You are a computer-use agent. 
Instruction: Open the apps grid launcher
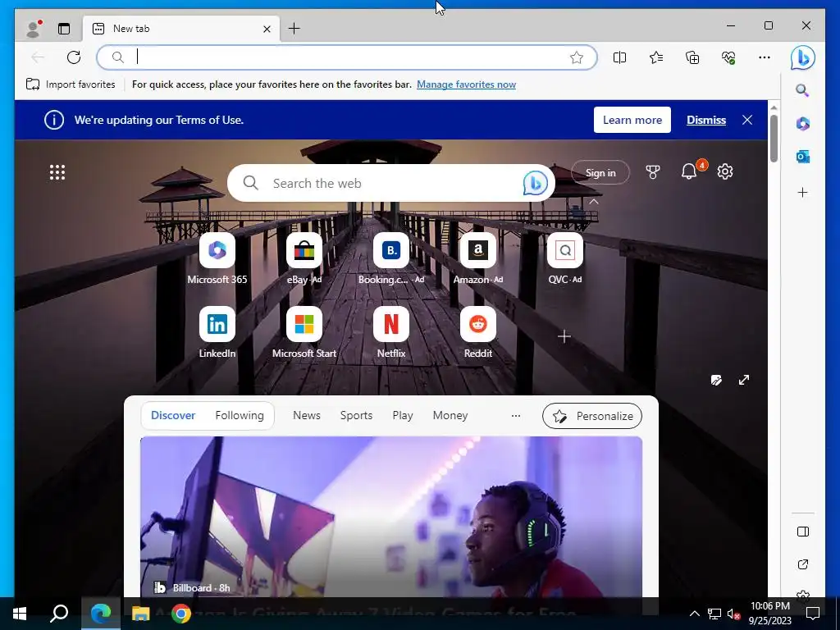(x=57, y=172)
